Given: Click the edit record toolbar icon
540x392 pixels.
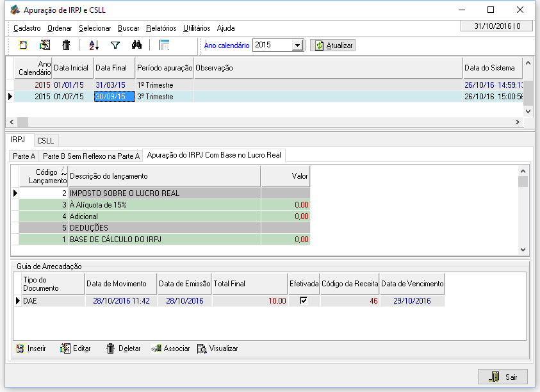Looking at the screenshot, I should point(45,45).
